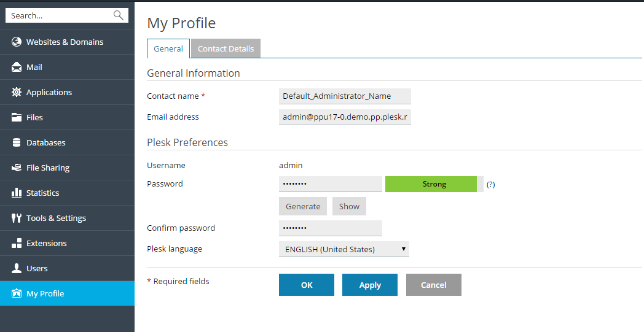Expand the Plesk language dropdown

coord(344,249)
